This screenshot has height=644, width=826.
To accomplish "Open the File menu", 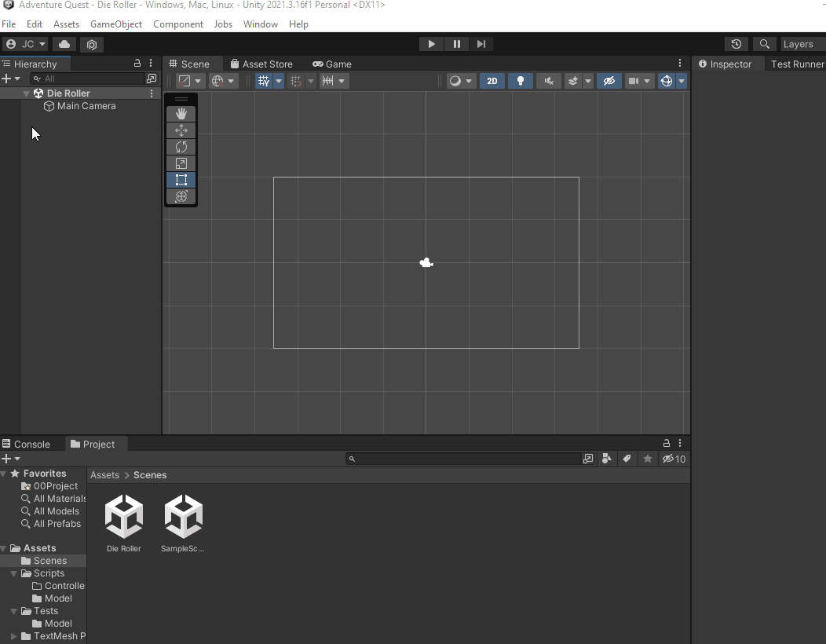I will tap(9, 24).
